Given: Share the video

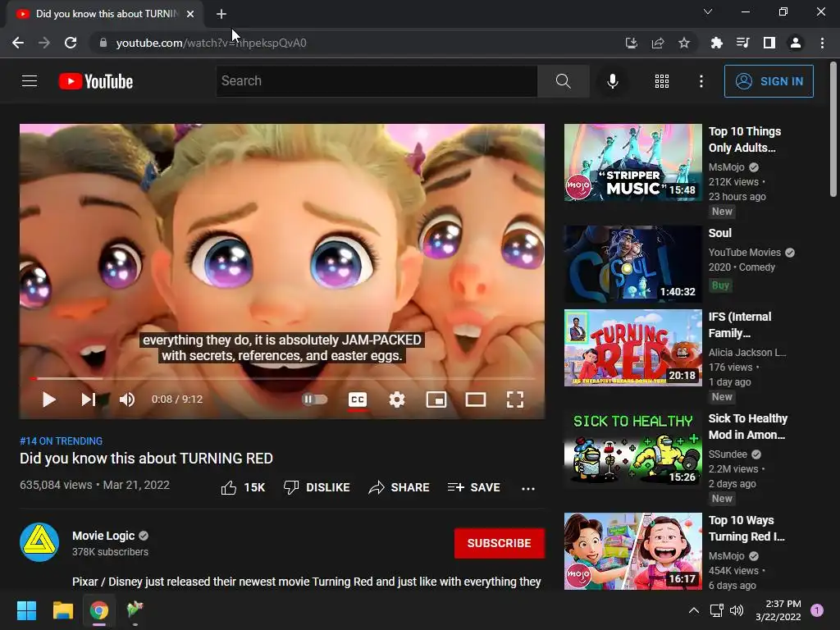Looking at the screenshot, I should [399, 487].
